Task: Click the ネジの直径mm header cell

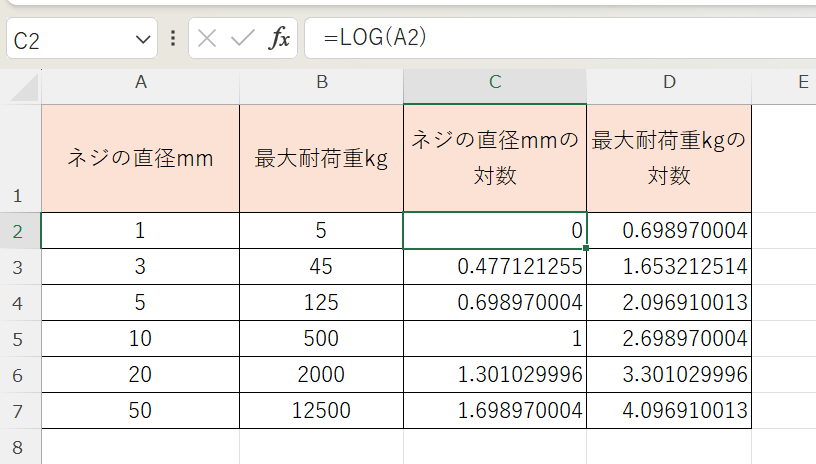Action: [140, 158]
